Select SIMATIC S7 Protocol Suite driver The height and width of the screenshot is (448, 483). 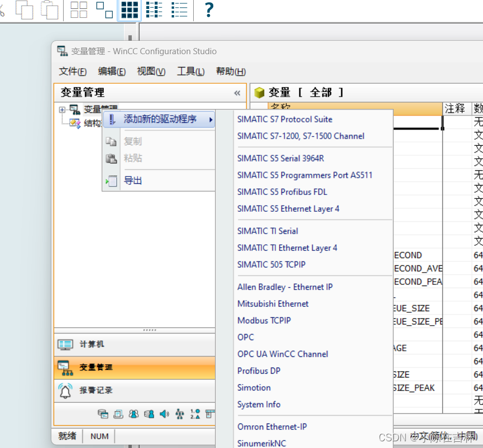click(x=285, y=119)
